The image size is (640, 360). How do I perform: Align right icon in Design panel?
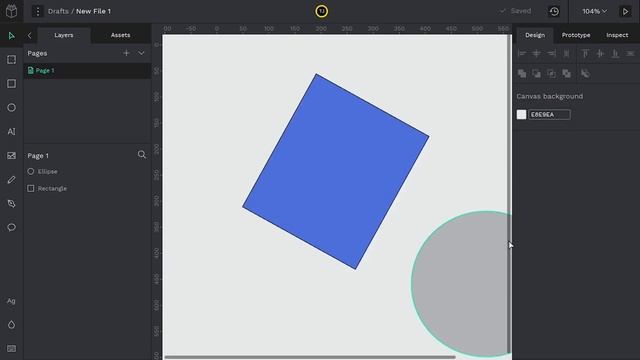(551, 53)
